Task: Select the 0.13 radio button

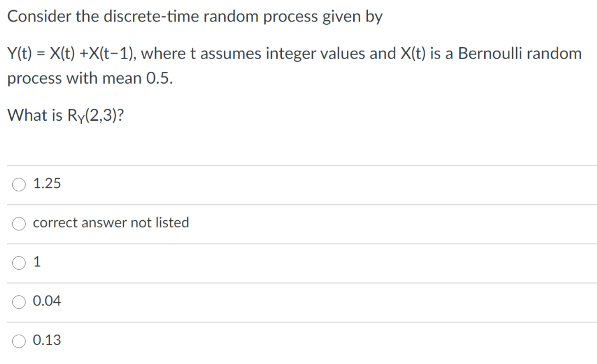Action: click(18, 341)
